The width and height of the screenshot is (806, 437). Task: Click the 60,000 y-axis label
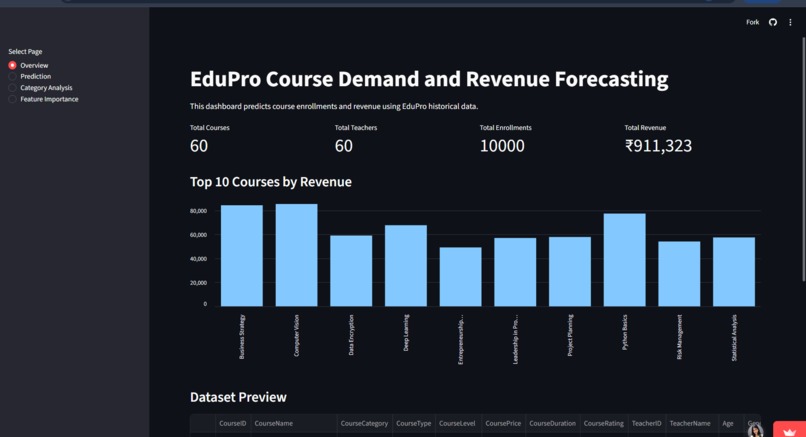(198, 235)
